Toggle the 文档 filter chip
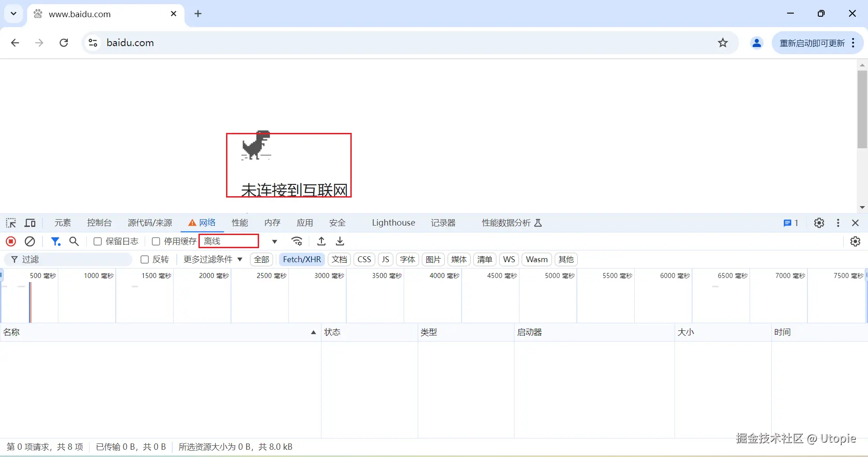Image resolution: width=868 pixels, height=457 pixels. tap(339, 259)
